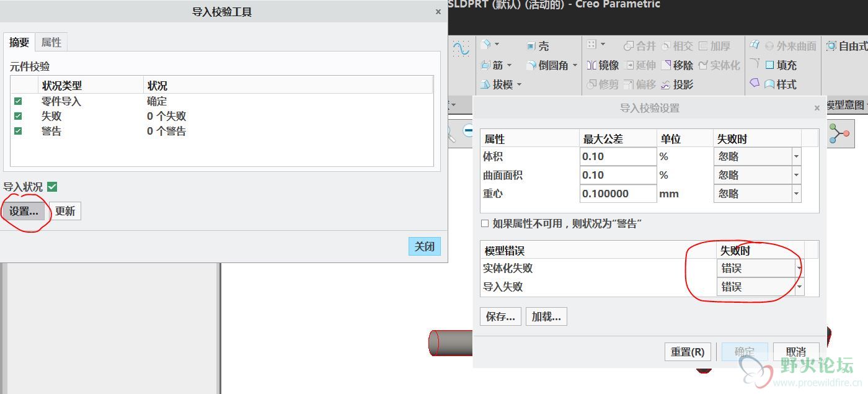
Task: Click the 加载... button
Action: coord(546,316)
